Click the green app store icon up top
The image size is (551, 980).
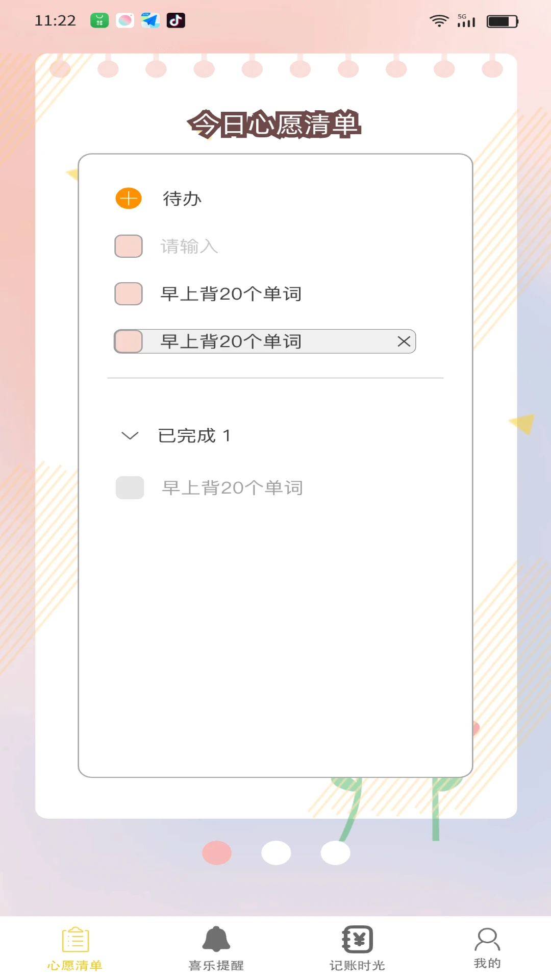98,21
